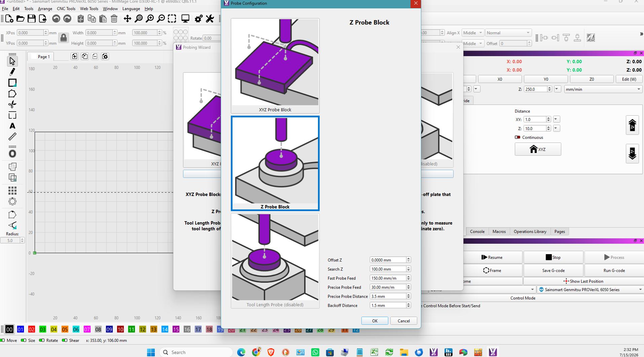Click the Search Z input field
This screenshot has width=644, height=357.
[388, 269]
